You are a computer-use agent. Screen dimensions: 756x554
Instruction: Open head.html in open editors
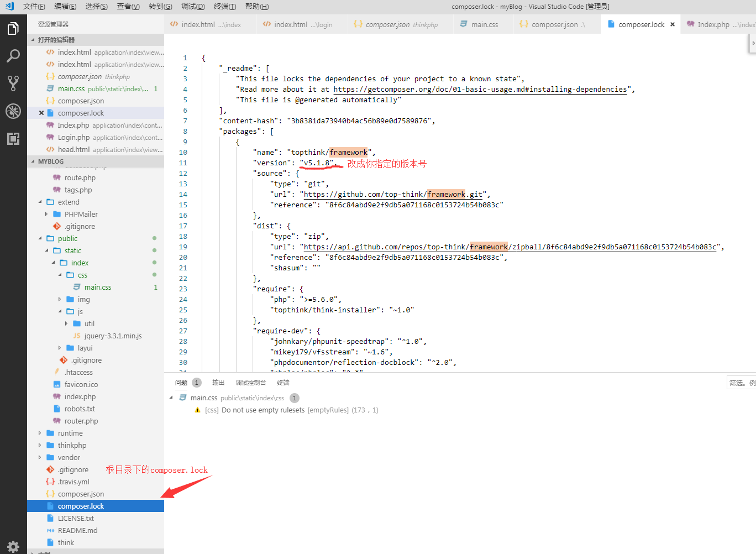tap(96, 149)
